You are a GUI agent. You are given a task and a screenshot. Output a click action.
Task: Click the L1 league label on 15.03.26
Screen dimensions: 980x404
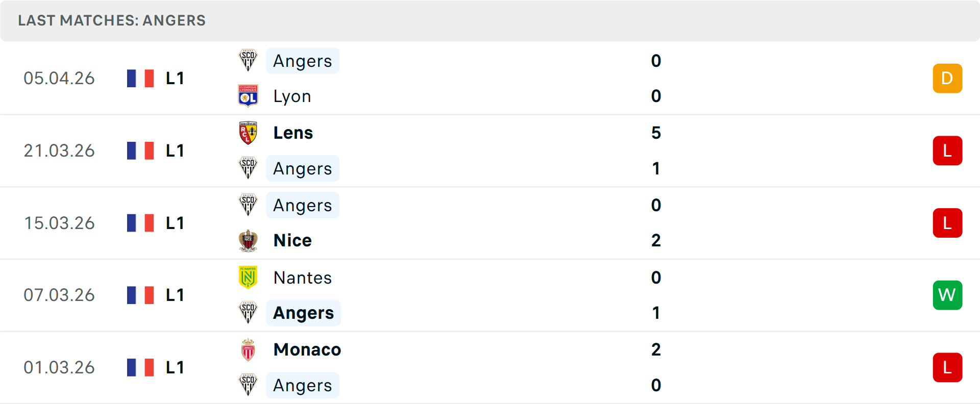pyautogui.click(x=175, y=223)
